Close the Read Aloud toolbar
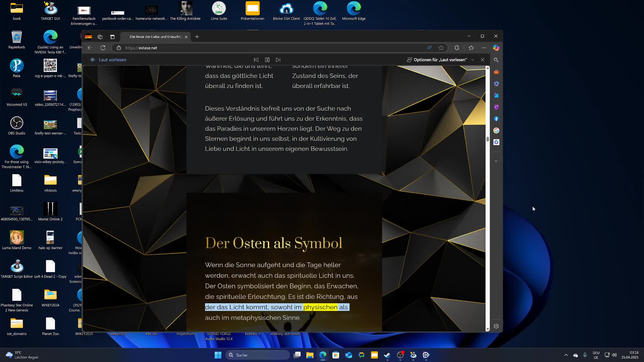 coord(482,60)
